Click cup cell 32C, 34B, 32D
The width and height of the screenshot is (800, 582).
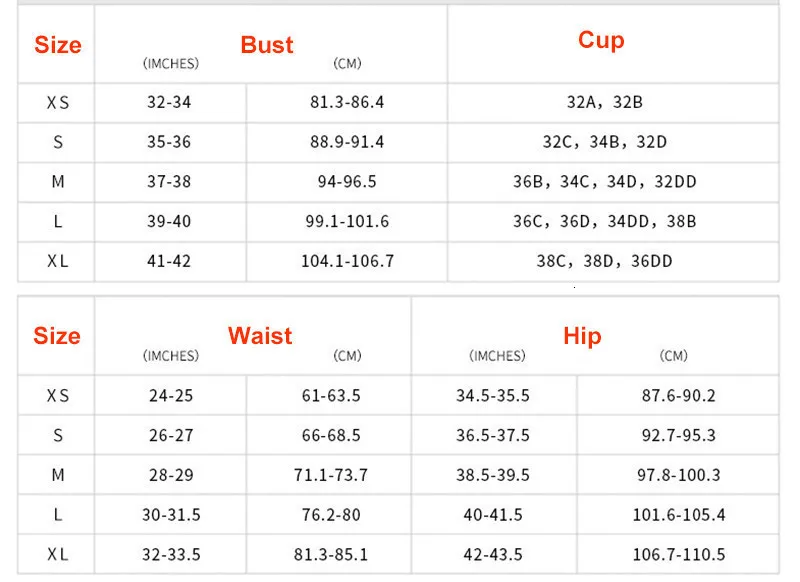pos(605,142)
